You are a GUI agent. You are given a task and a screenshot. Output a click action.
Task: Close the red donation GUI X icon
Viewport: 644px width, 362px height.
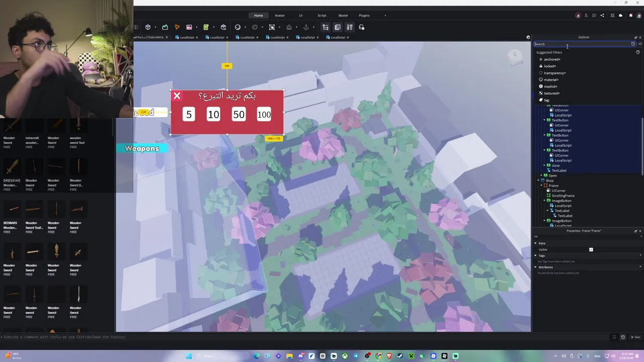[x=177, y=96]
